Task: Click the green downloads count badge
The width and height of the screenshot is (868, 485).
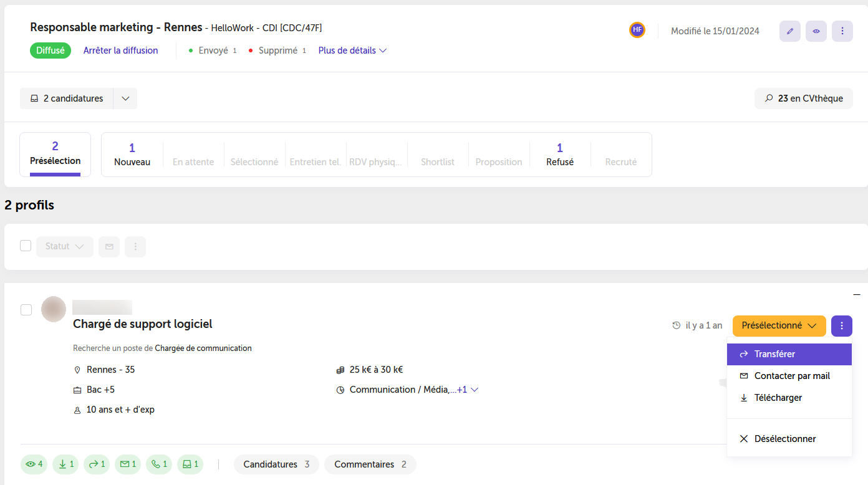Action: [65, 464]
